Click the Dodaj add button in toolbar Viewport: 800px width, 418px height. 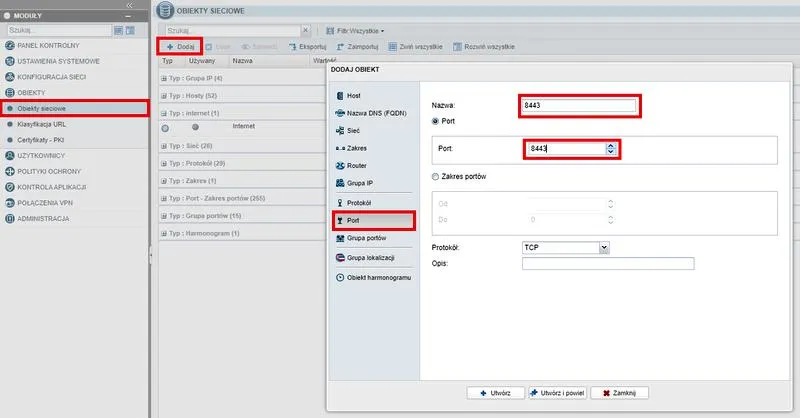click(x=181, y=47)
